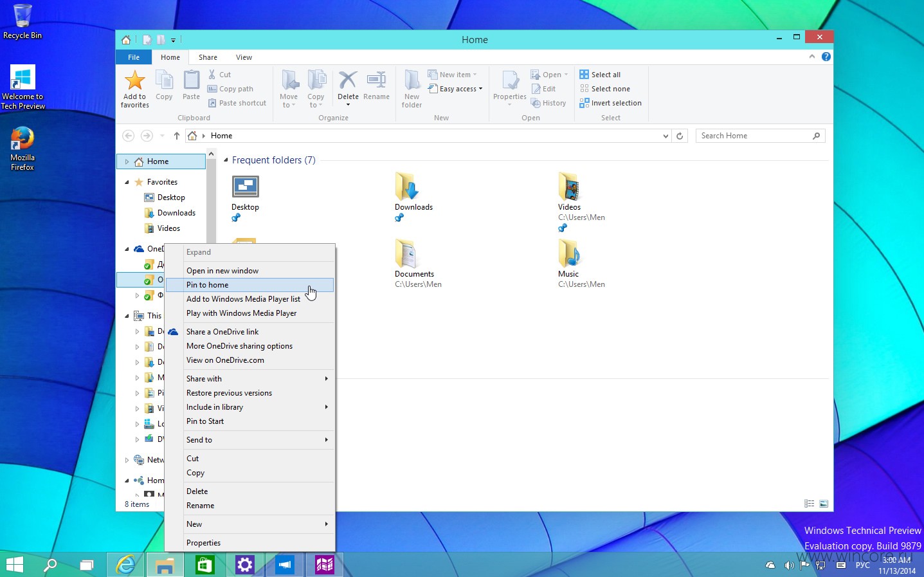924x577 pixels.
Task: Select the Documents frequent folder icon
Action: point(408,253)
